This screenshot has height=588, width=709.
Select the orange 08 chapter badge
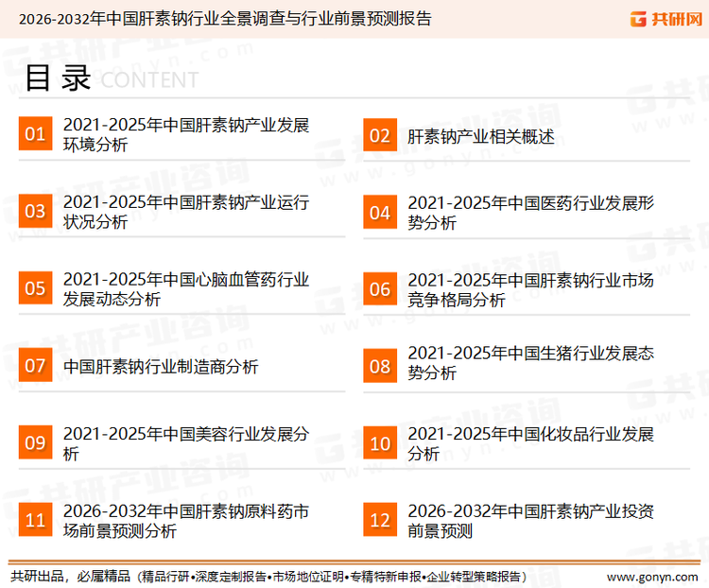pos(380,366)
